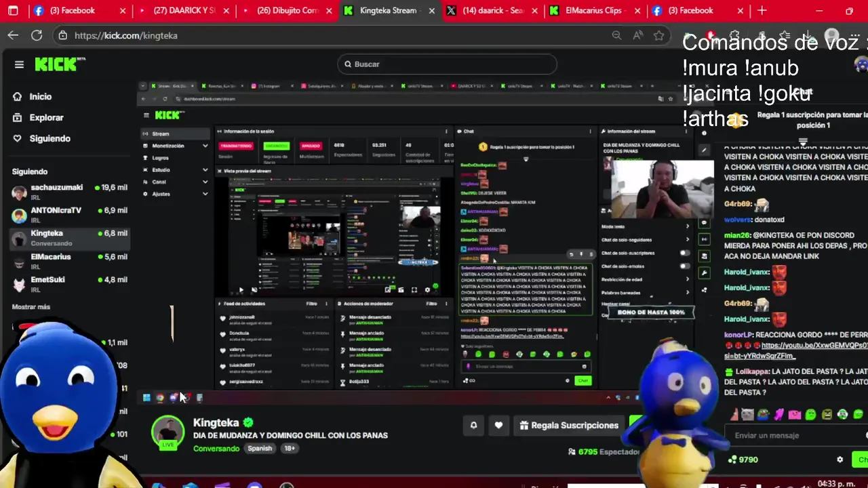
Task: Click username konorLP in chat
Action: coord(738,335)
